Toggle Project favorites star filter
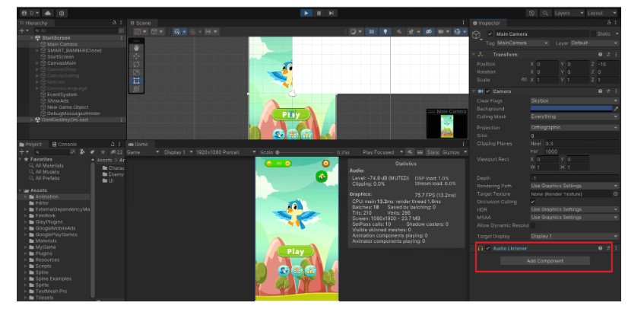644x309 pixels. (x=103, y=152)
